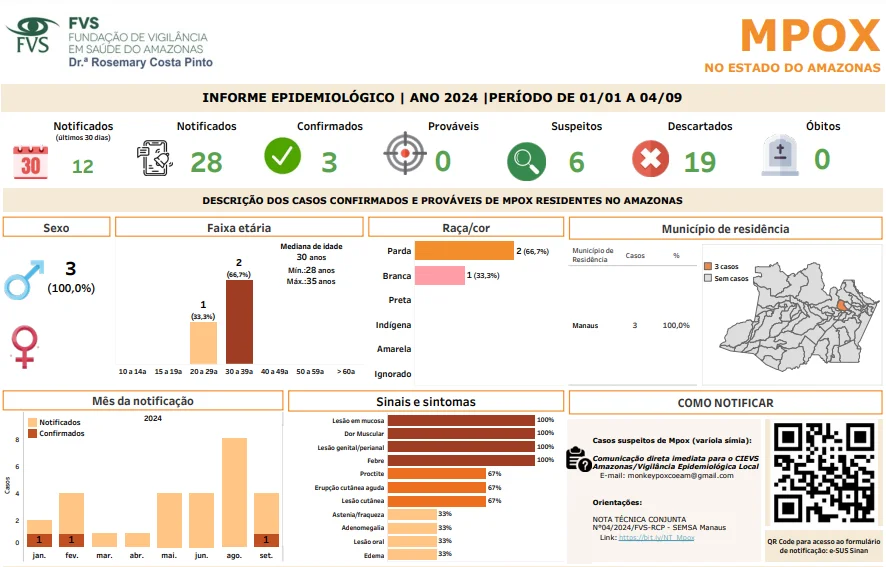Click the pink female symbol icon
886x567 pixels.
click(x=24, y=346)
